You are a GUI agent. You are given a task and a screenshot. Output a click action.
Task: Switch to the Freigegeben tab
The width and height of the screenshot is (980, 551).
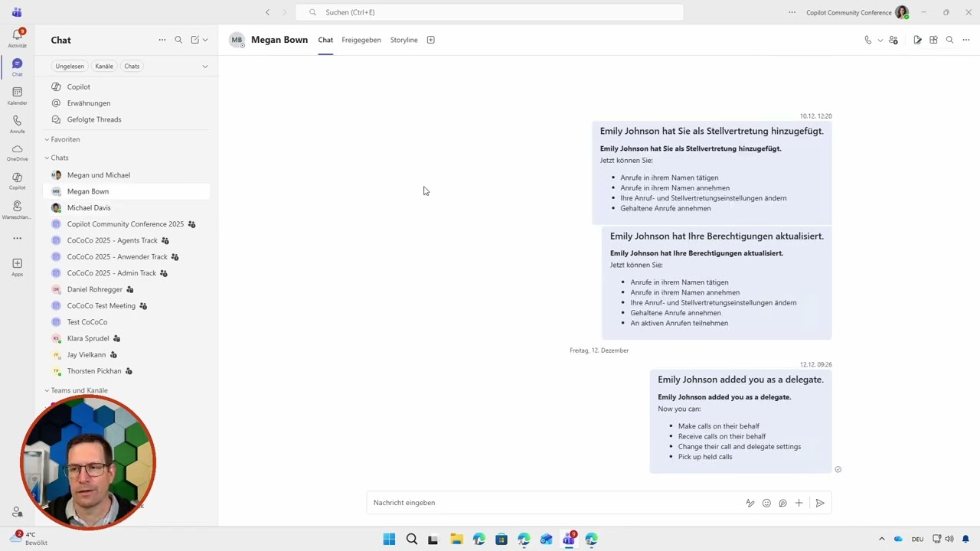pos(361,40)
